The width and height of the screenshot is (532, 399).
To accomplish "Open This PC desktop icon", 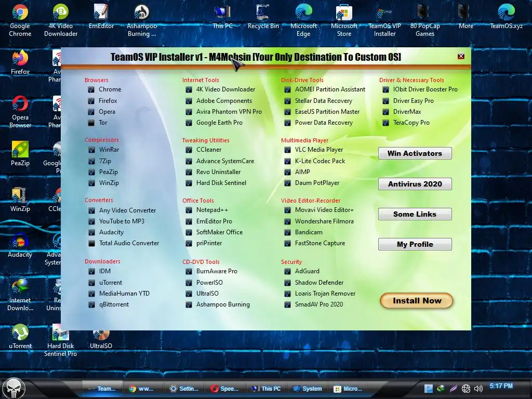I will point(222,17).
